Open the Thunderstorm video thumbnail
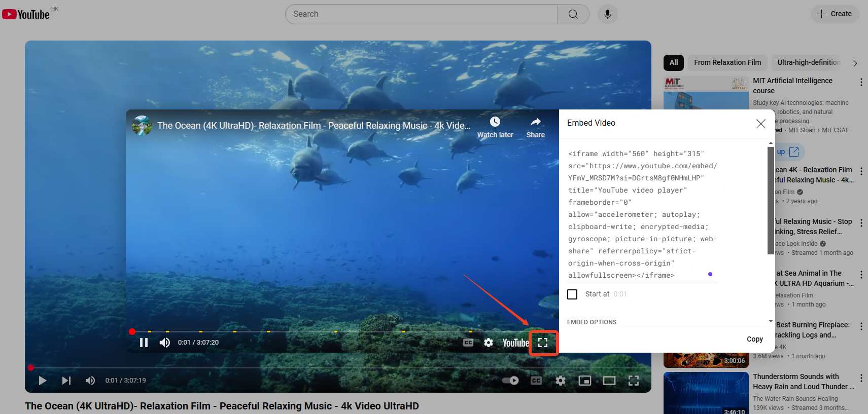868x414 pixels. (706, 393)
